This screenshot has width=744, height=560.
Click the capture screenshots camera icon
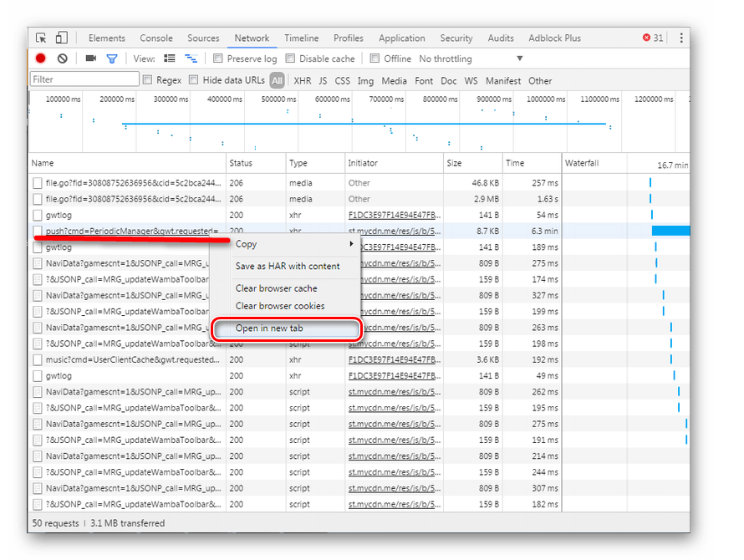click(x=91, y=59)
